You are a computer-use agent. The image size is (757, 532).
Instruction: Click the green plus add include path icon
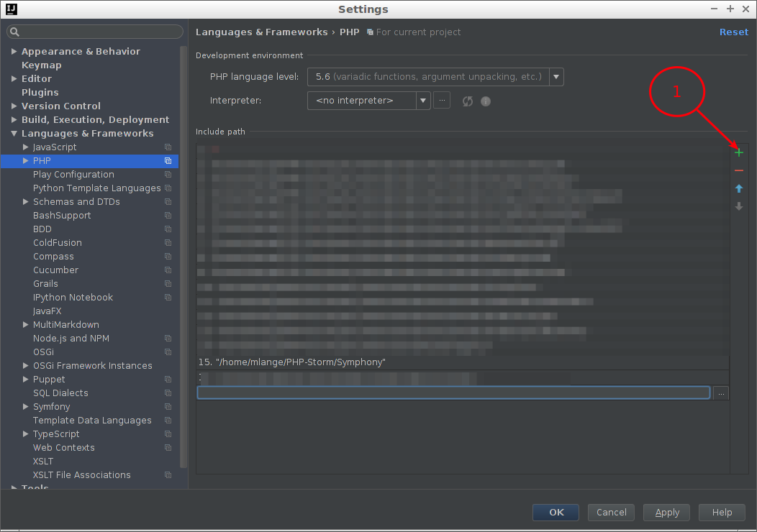(739, 153)
